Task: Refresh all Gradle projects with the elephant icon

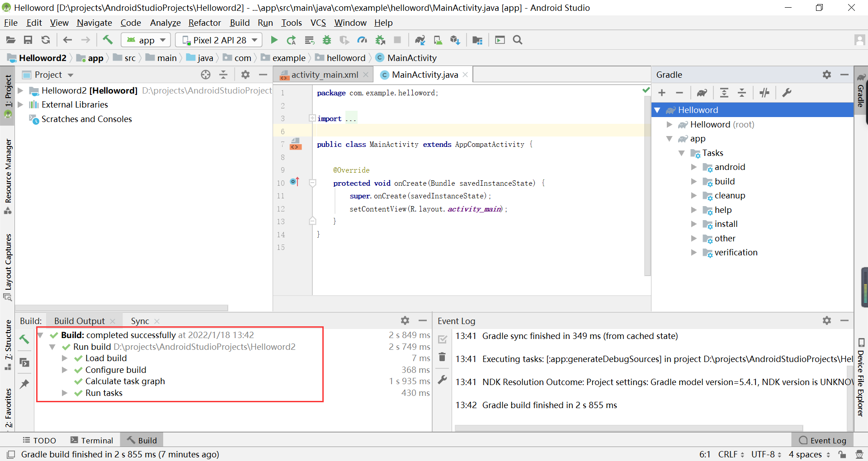Action: pos(702,93)
